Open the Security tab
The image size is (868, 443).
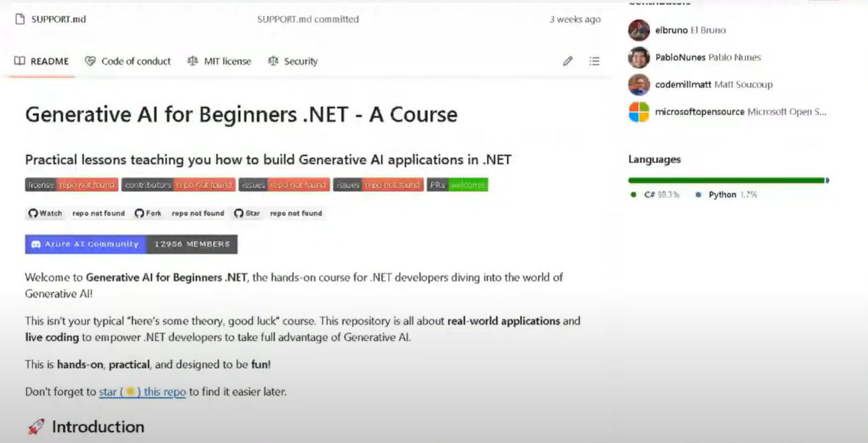(293, 61)
